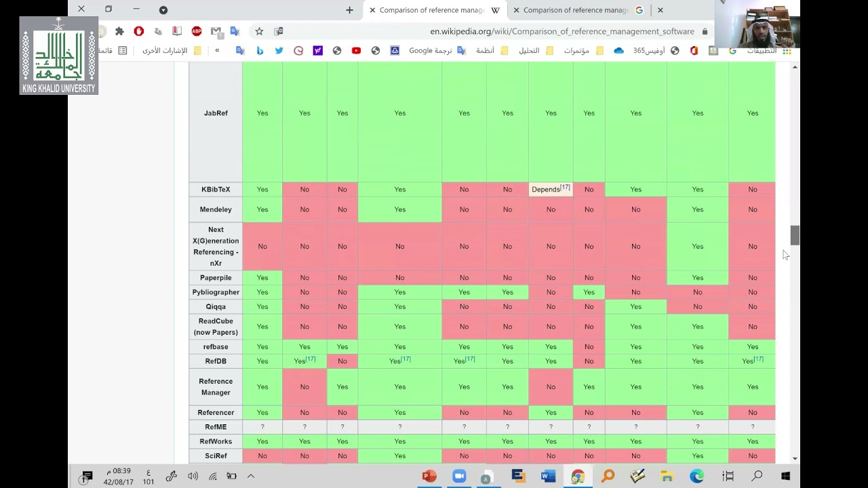The image size is (868, 488).
Task: Open the notification center icon
Action: coord(86,476)
